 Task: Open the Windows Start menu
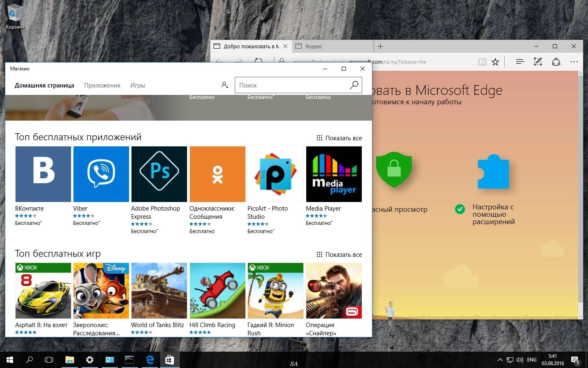point(10,360)
